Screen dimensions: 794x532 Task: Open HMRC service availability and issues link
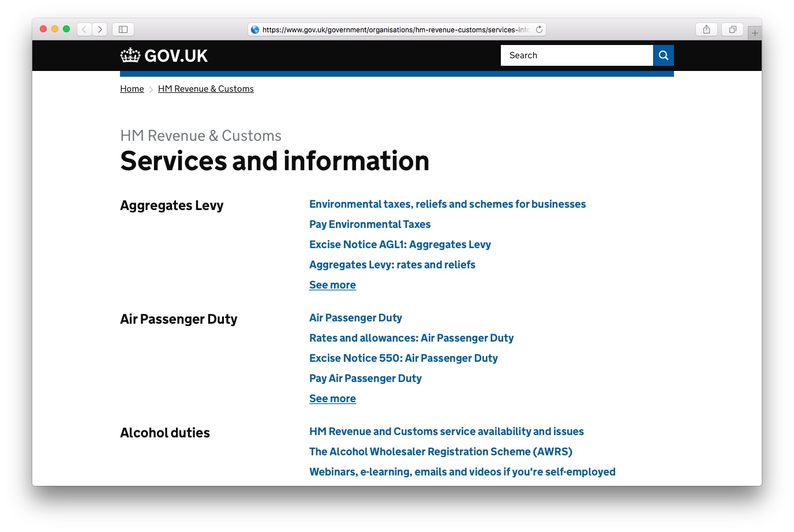pyautogui.click(x=447, y=432)
